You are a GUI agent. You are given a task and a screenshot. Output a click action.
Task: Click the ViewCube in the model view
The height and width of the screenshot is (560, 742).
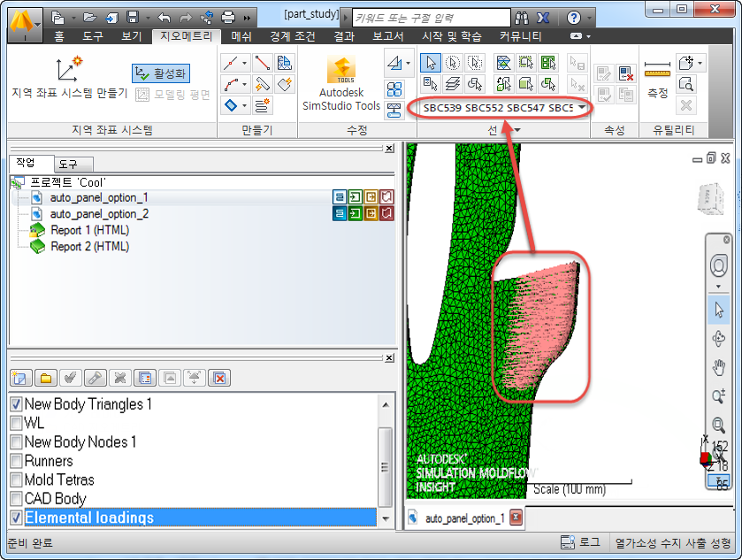click(x=711, y=198)
